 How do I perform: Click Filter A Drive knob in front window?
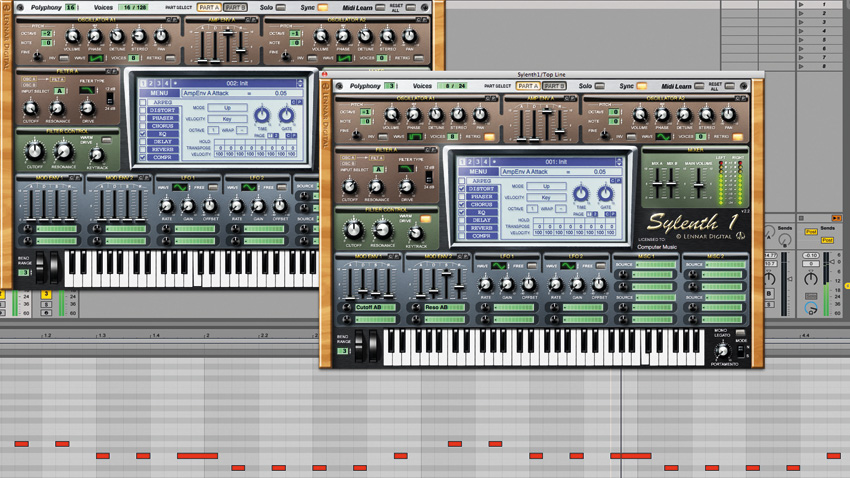point(406,186)
